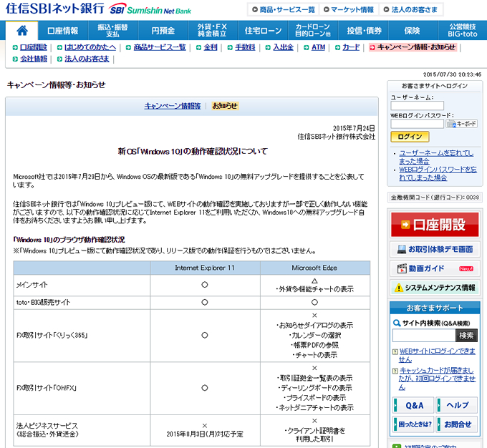Open the ユーザーネームを忘れてしまった場合 link
Image resolution: width=487 pixels, height=448 pixels.
pos(436,157)
